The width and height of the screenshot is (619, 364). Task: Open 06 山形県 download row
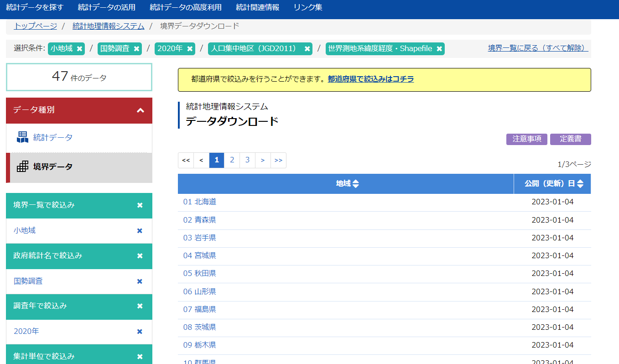tap(200, 291)
